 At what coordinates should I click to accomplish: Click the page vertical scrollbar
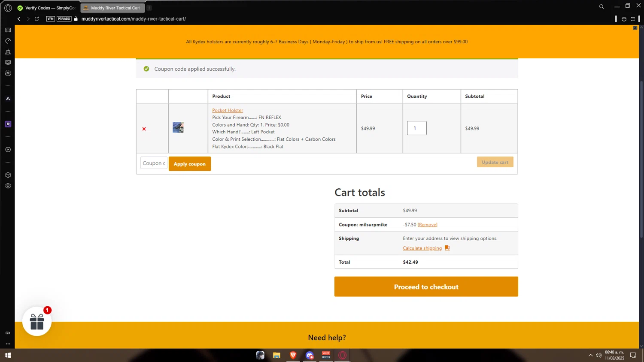[x=641, y=159]
